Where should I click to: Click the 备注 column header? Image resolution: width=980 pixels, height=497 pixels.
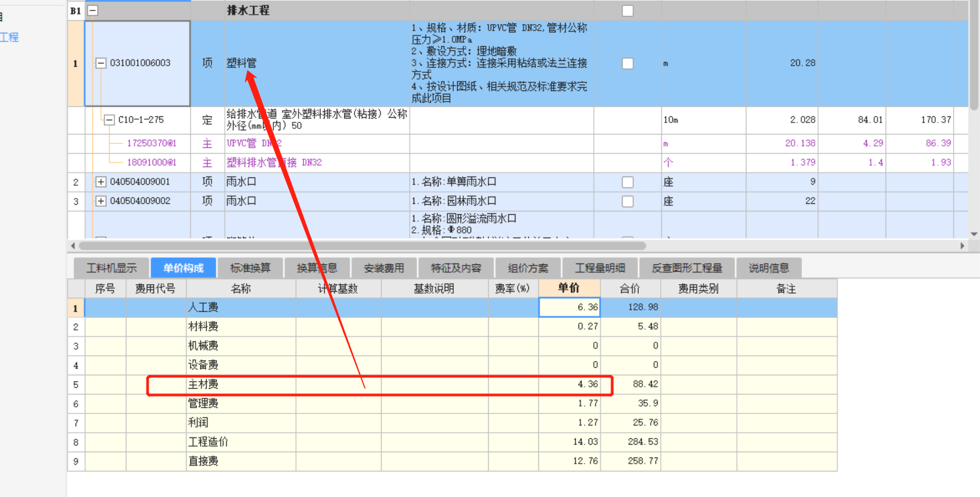(787, 288)
